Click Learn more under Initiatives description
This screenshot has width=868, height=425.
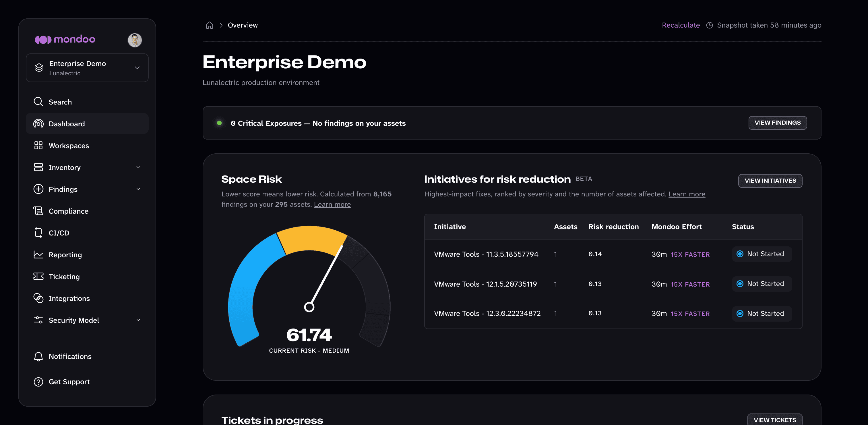coord(687,194)
